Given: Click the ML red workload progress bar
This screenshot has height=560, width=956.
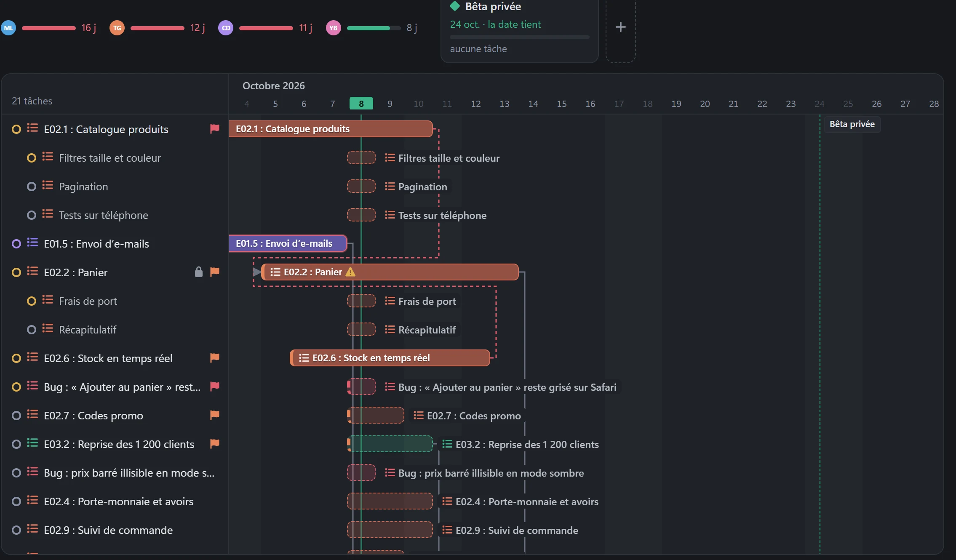Looking at the screenshot, I should tap(49, 28).
